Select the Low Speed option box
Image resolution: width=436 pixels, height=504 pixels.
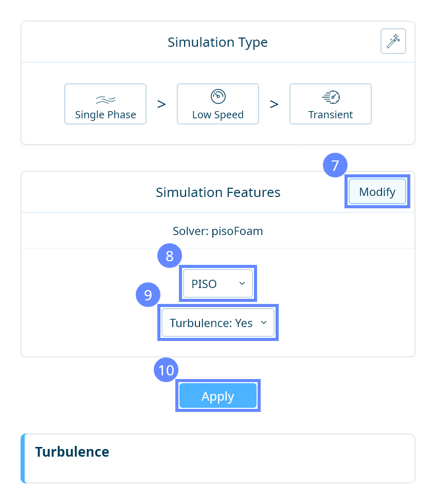click(x=218, y=104)
